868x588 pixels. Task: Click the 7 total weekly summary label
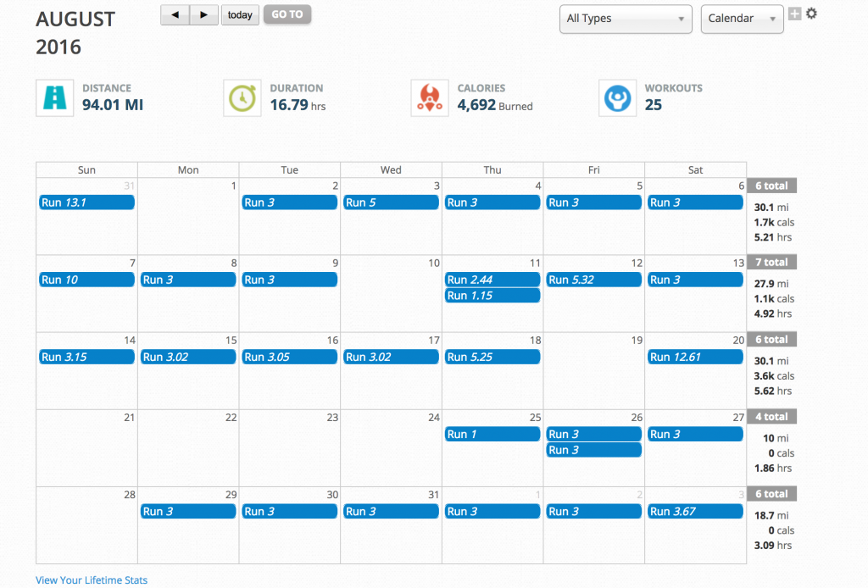771,262
